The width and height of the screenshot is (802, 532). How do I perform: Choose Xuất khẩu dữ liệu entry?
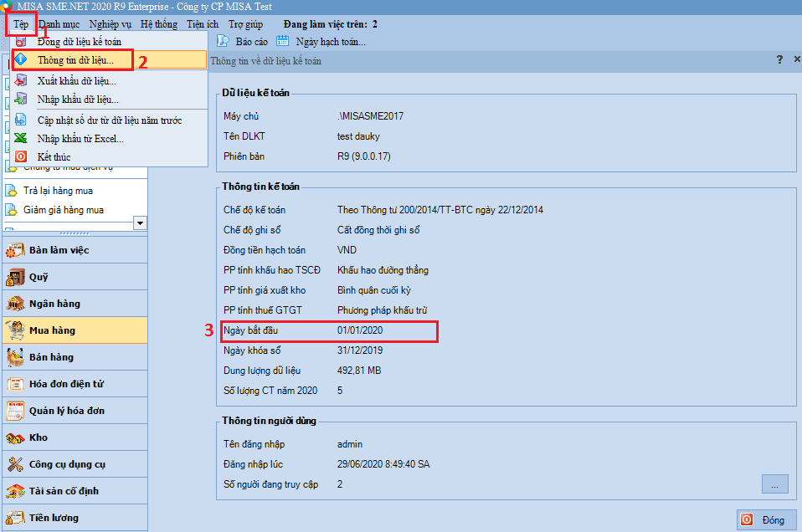click(x=109, y=81)
